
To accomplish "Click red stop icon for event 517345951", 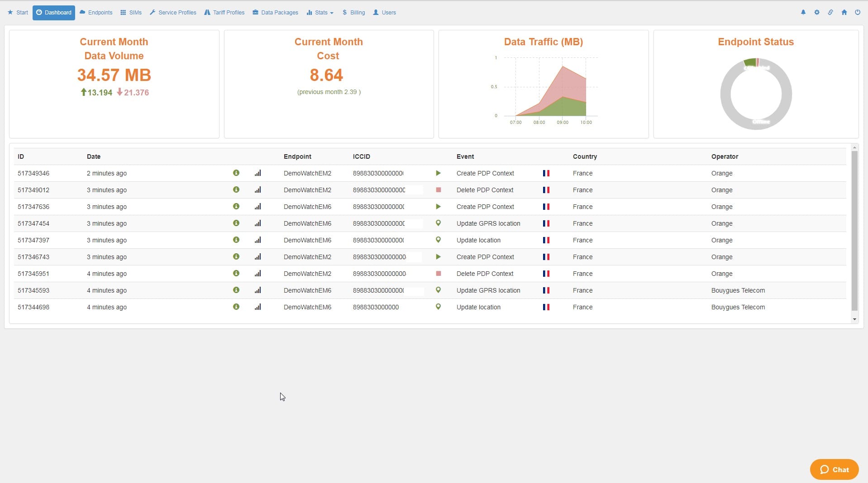I will (438, 274).
